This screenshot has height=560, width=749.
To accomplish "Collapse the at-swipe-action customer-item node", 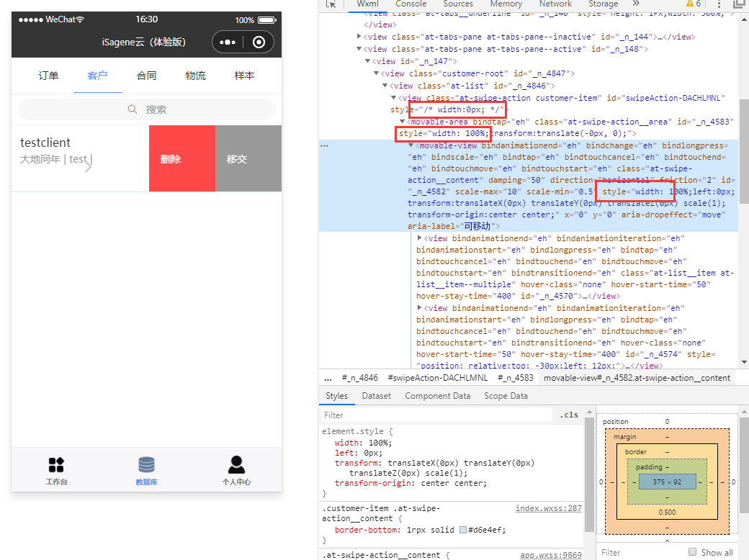I will click(x=394, y=98).
